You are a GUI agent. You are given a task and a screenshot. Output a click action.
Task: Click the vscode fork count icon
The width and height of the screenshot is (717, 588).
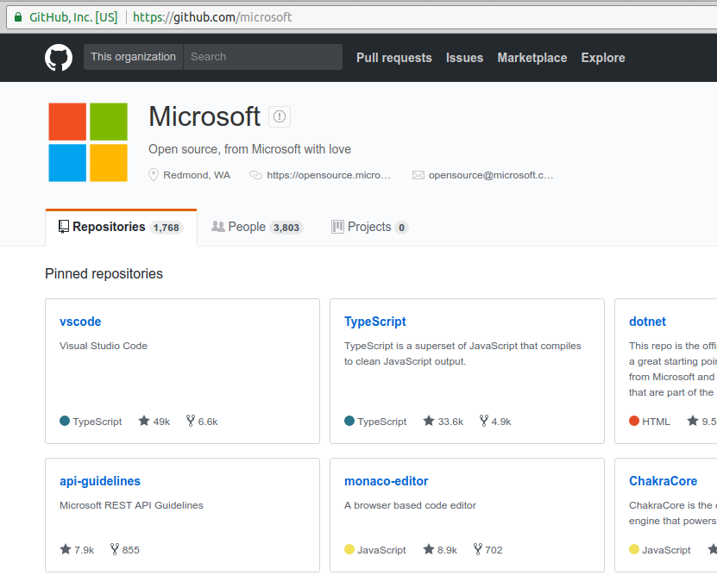[x=191, y=421]
